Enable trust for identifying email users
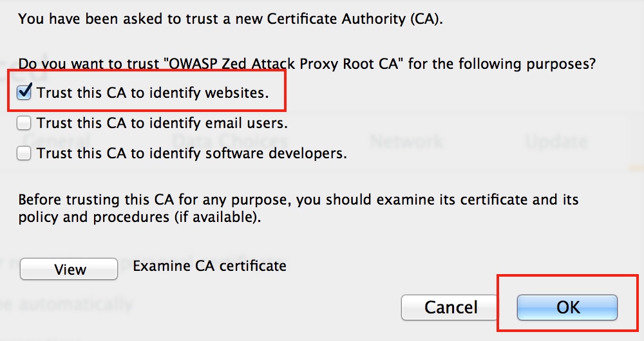 pos(24,123)
